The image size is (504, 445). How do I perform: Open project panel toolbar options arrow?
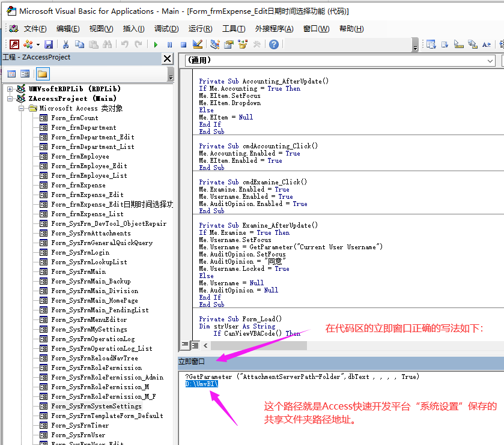[171, 74]
